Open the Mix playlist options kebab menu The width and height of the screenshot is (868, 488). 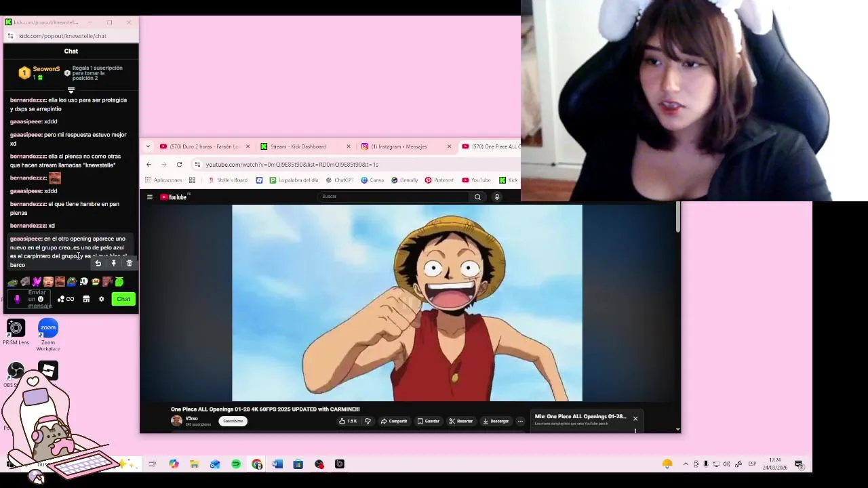[635, 430]
